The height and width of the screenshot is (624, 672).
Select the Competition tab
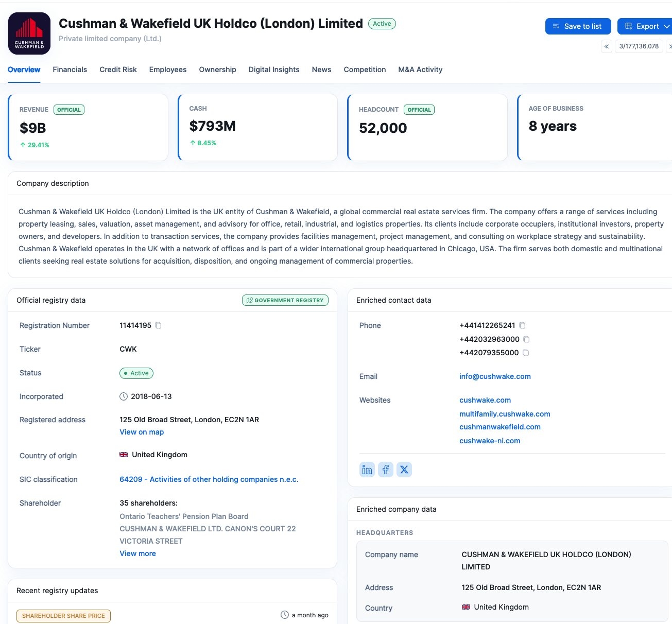pos(365,70)
